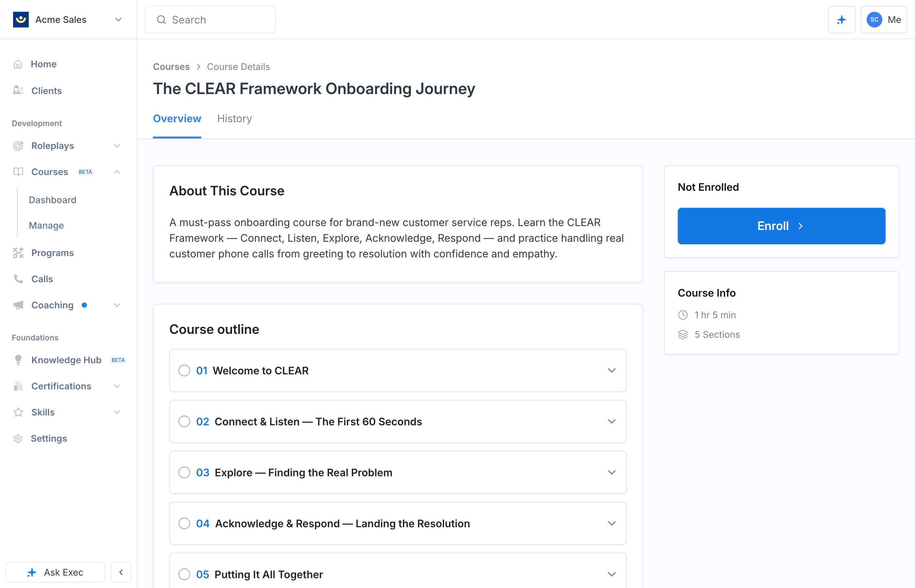The height and width of the screenshot is (588, 915).
Task: Click the Home icon in sidebar
Action: pos(18,64)
